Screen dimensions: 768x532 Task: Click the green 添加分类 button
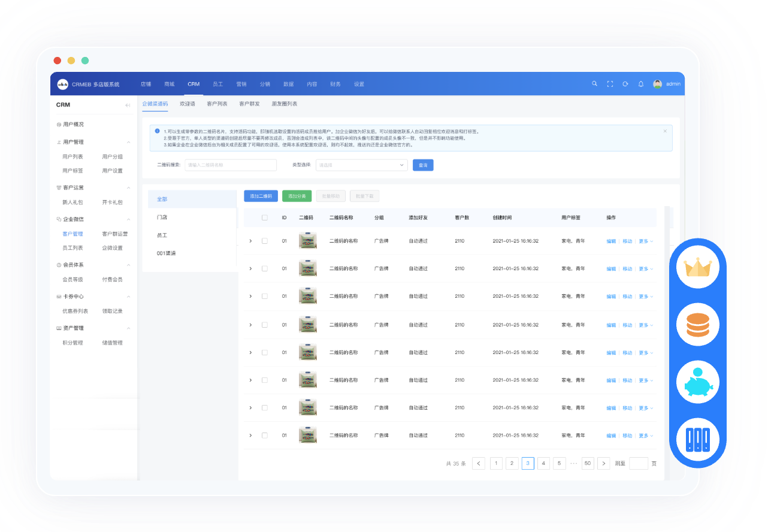[297, 196]
